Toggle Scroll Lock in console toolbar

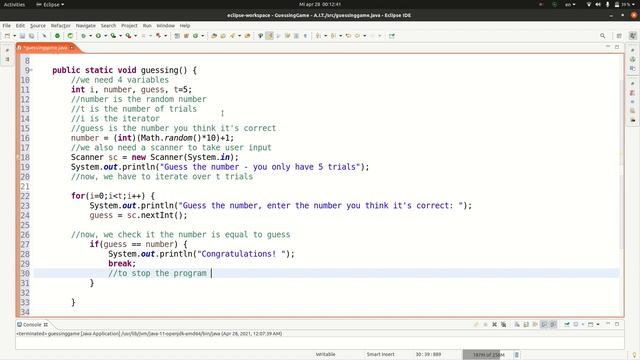pos(526,324)
